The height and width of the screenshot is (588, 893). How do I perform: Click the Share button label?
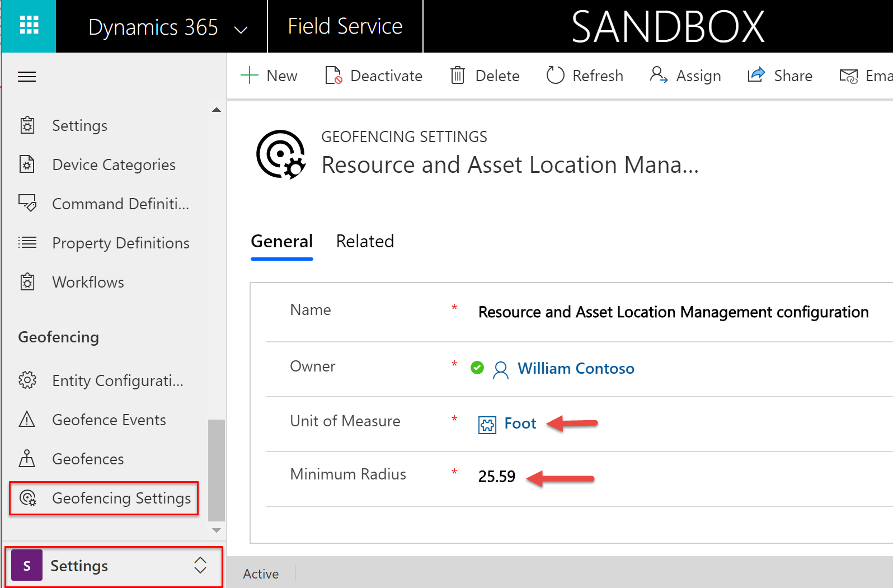pyautogui.click(x=793, y=76)
